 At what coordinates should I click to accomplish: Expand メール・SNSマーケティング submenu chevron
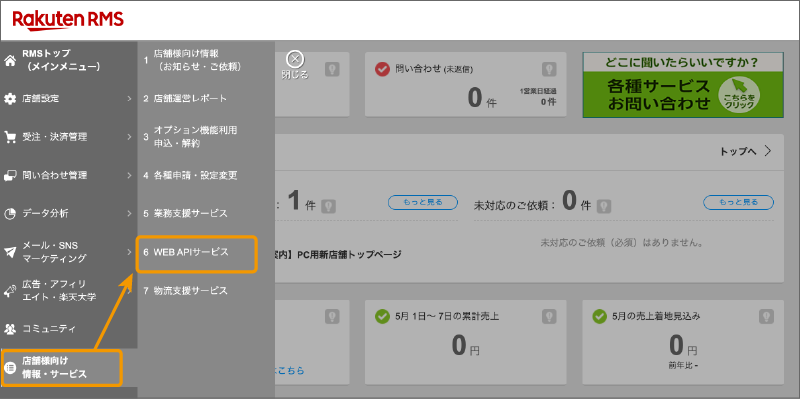pos(130,252)
